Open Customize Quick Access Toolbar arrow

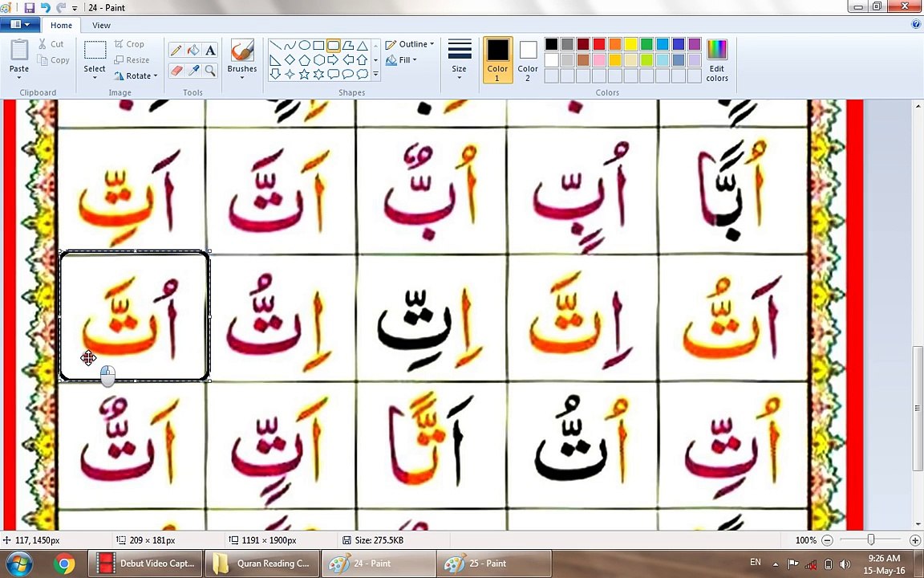[75, 8]
